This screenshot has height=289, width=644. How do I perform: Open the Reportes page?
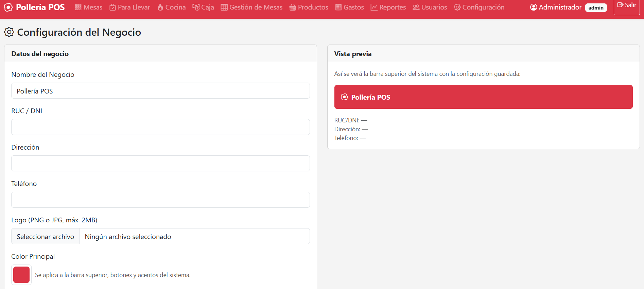388,7
